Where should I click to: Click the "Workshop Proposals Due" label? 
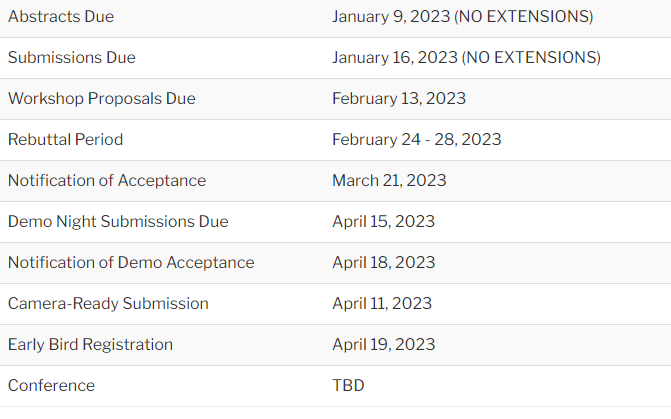pyautogui.click(x=102, y=99)
